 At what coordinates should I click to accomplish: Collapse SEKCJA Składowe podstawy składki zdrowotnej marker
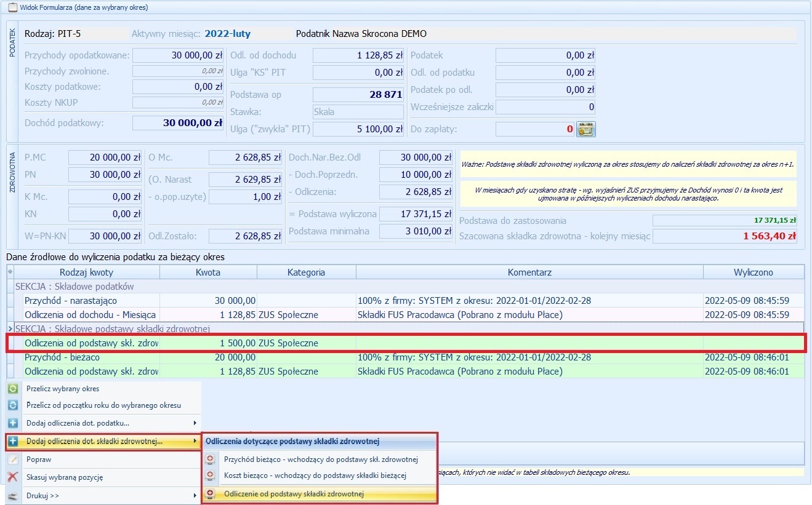pyautogui.click(x=10, y=329)
